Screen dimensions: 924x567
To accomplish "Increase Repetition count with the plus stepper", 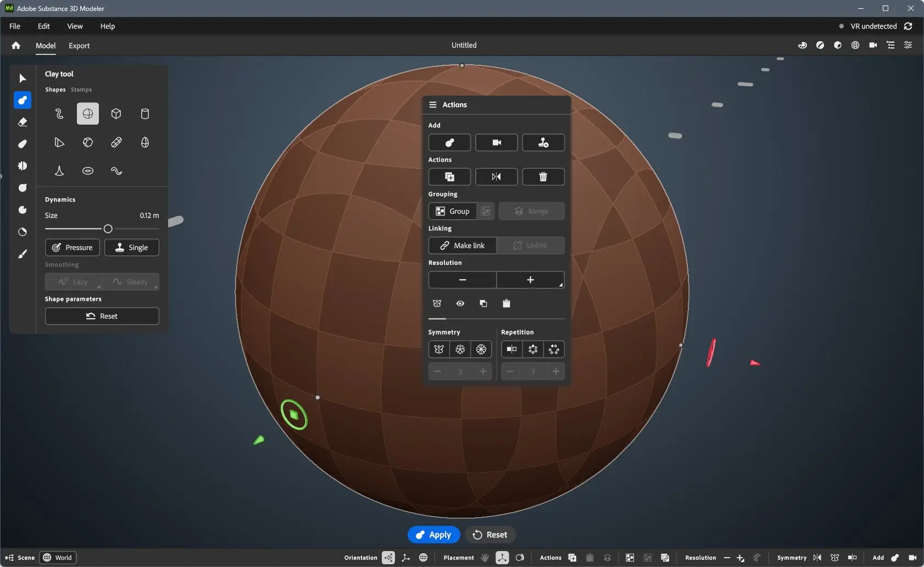I will (x=556, y=371).
